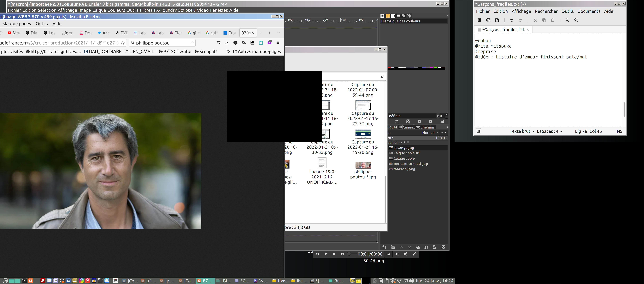Create a new layer in GIMP
The height and width of the screenshot is (284, 644).
pyautogui.click(x=384, y=247)
